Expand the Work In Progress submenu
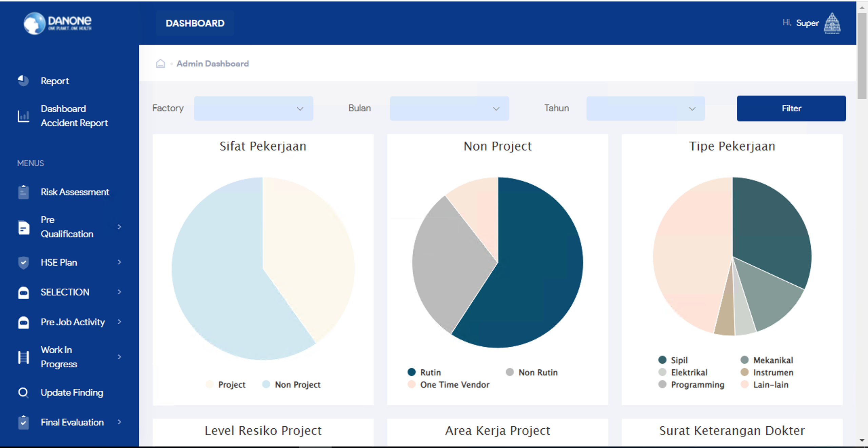868x448 pixels. [x=119, y=357]
